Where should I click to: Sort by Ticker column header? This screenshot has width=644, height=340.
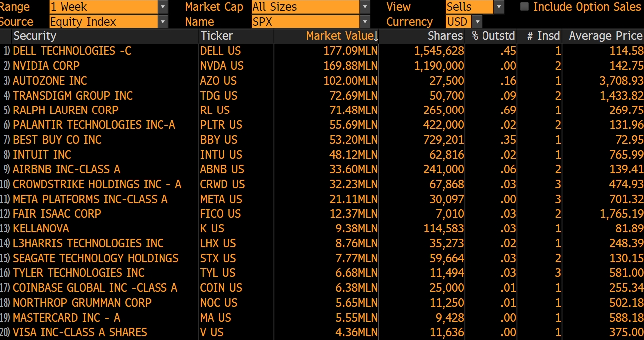[x=216, y=36]
